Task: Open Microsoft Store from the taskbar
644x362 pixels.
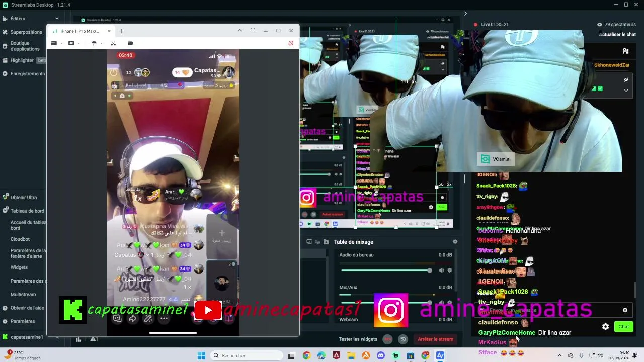Action: tap(411, 356)
